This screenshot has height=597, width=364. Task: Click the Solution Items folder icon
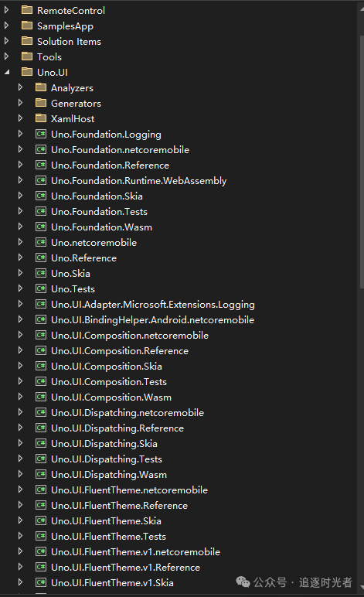[27, 41]
